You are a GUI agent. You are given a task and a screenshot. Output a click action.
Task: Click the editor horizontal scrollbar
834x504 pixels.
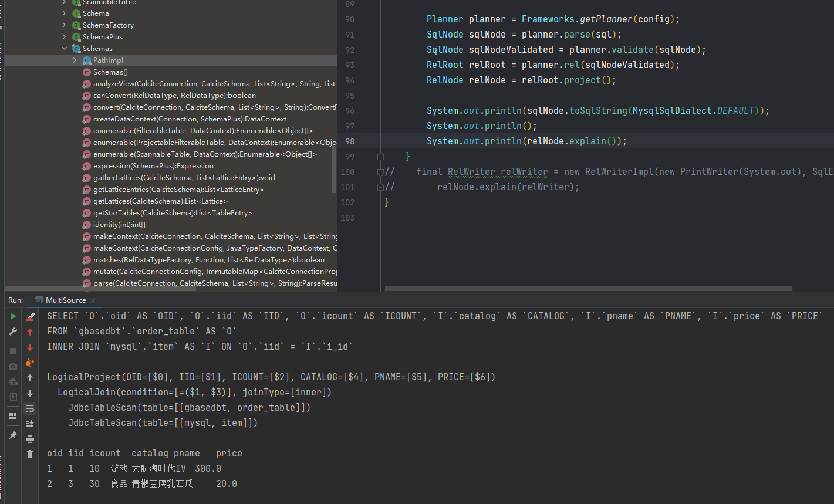[x=589, y=289]
